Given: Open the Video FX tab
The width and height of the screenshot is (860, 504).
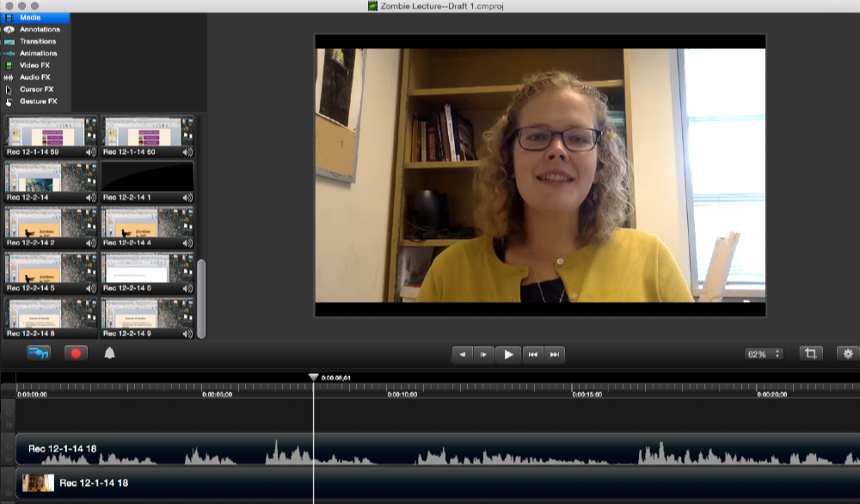Looking at the screenshot, I should 35,65.
